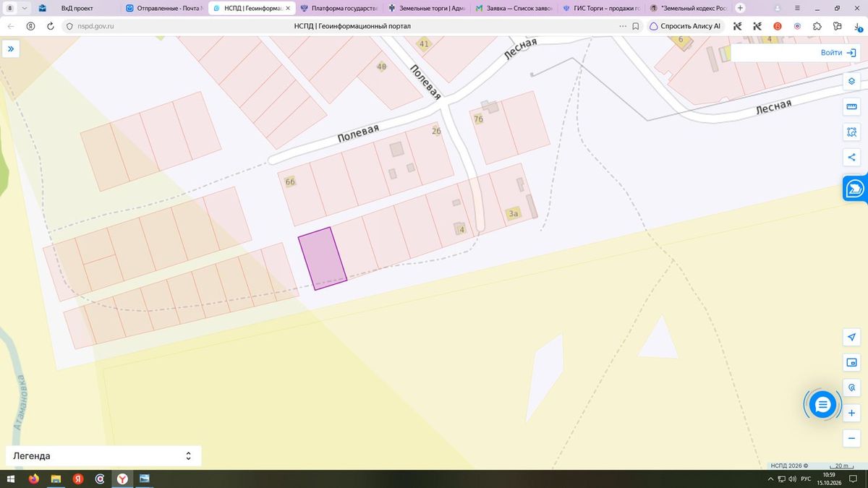The image size is (868, 488).
Task: Open the taskbar clock and calendar
Action: (x=829, y=479)
